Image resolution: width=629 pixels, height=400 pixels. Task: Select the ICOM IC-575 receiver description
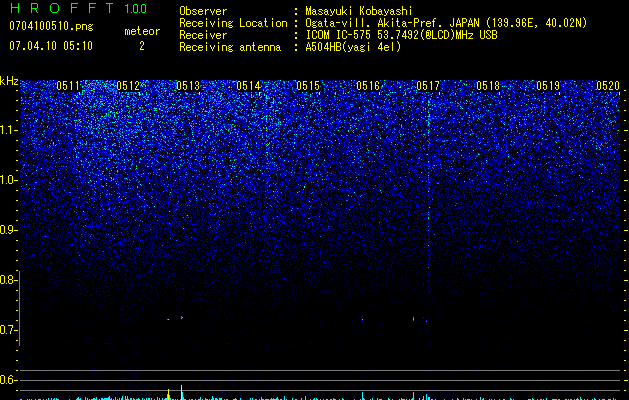[x=402, y=35]
